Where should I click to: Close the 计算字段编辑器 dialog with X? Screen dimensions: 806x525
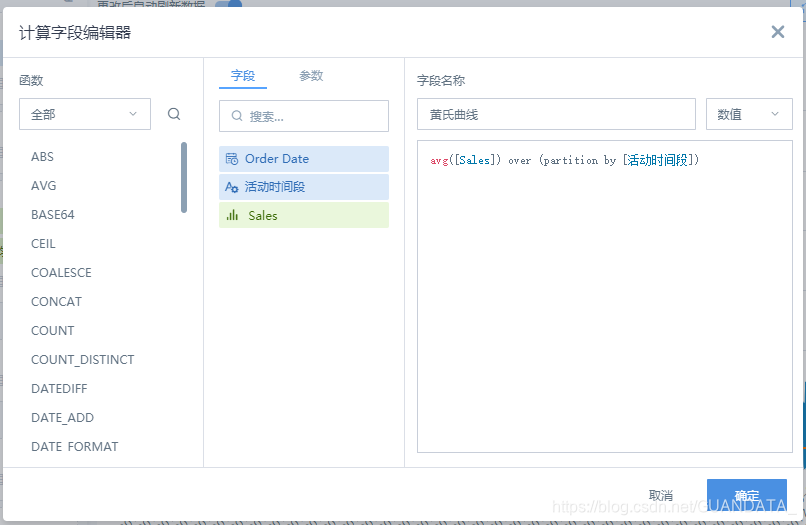pos(778,32)
